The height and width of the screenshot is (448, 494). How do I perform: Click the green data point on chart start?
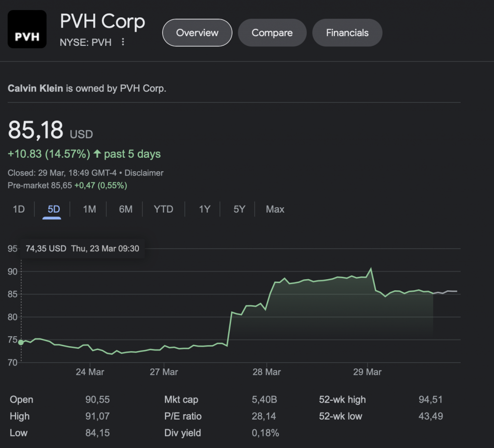[21, 342]
